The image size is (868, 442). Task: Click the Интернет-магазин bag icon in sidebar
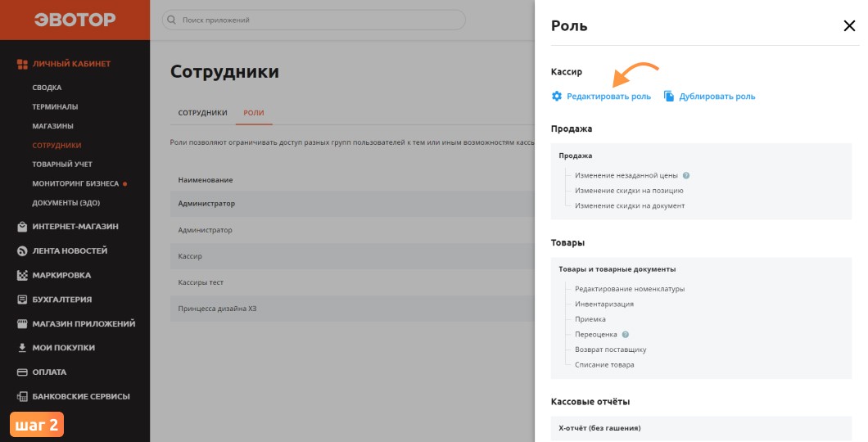click(x=22, y=227)
